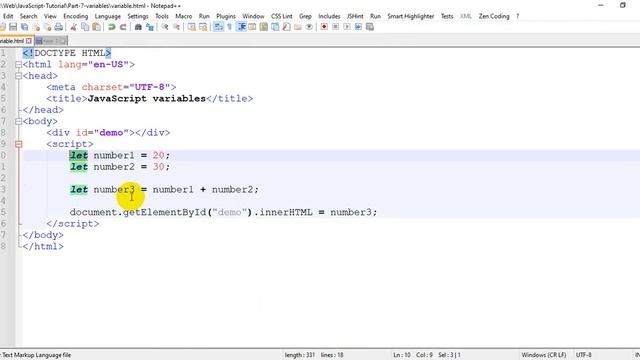Close the variable.html tab
This screenshot has width=640, height=360.
point(29,41)
